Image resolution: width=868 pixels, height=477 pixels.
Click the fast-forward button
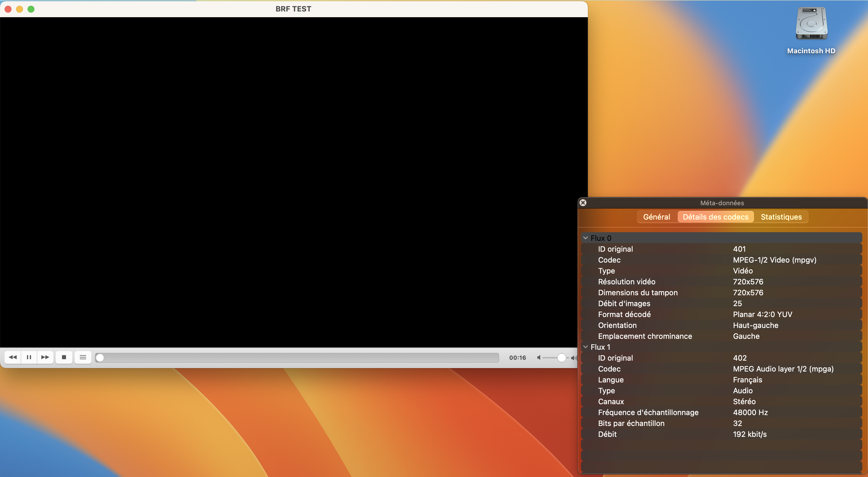(45, 357)
